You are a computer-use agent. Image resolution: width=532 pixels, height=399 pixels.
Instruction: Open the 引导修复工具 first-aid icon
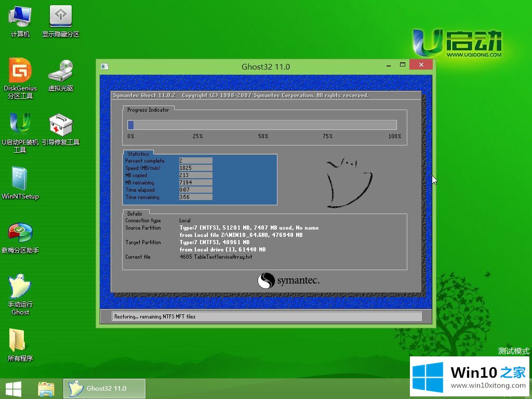(60, 129)
